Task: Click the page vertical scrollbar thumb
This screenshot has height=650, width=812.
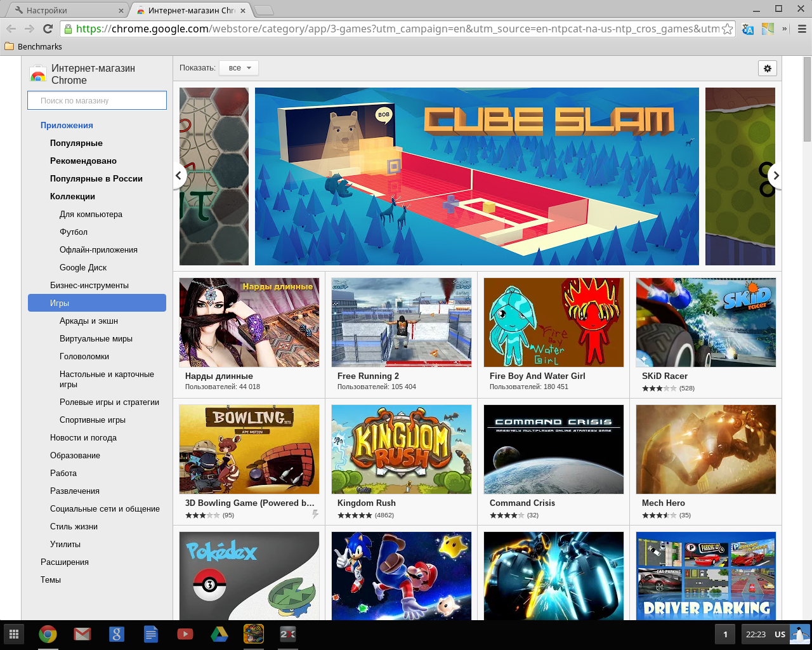Action: click(x=807, y=100)
